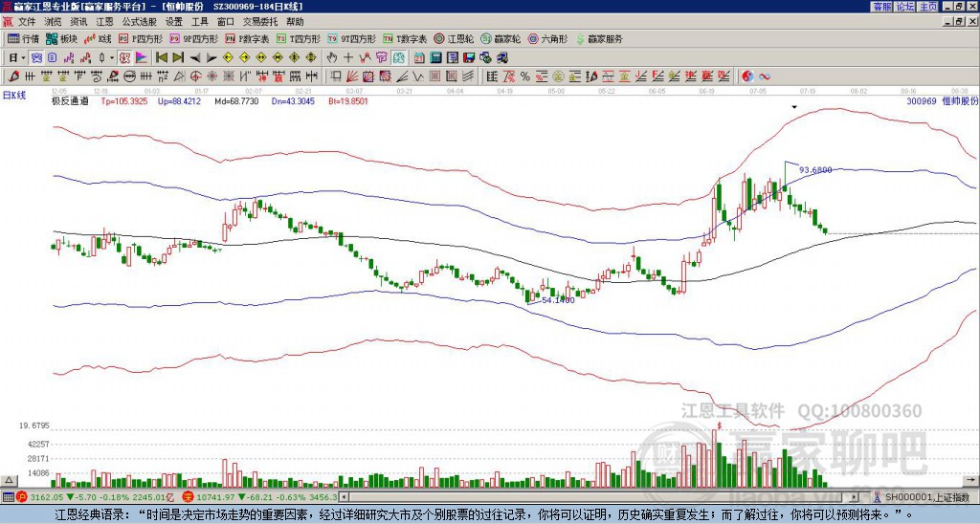Click the Tp=105.3925 indicator value
Viewport: 980px width, 524px height.
124,100
